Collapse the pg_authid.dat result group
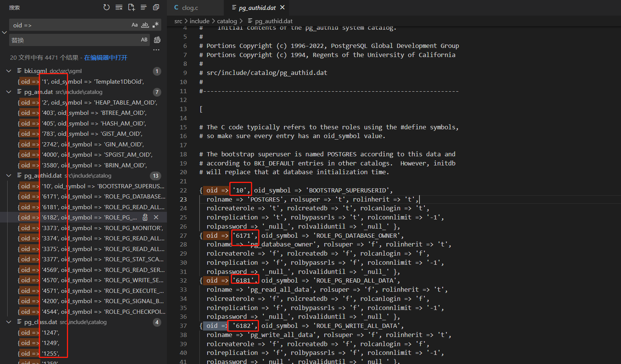The image size is (621, 364). [x=8, y=175]
